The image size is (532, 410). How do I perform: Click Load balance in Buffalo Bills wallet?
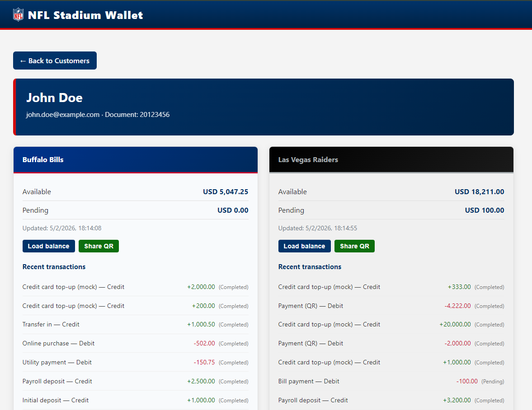pos(48,246)
